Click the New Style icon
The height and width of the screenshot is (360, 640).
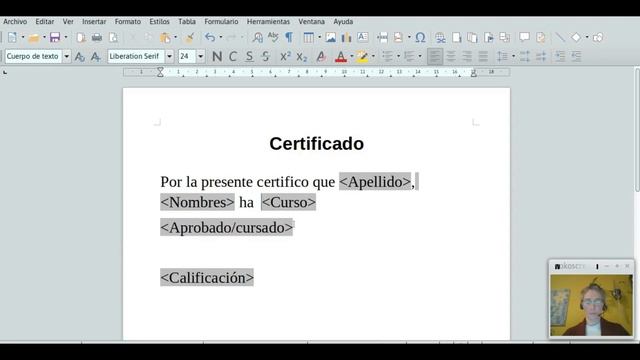(96, 56)
